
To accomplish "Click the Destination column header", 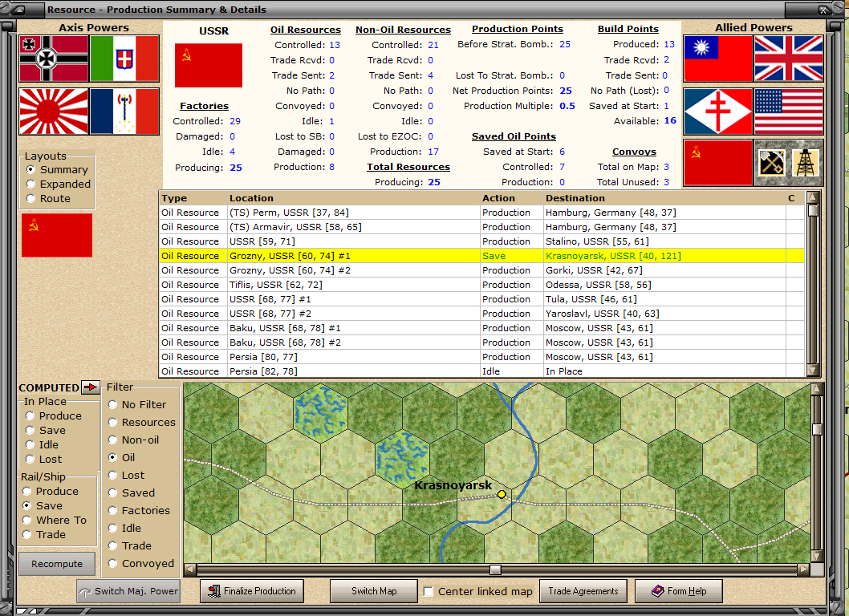I will [x=665, y=198].
